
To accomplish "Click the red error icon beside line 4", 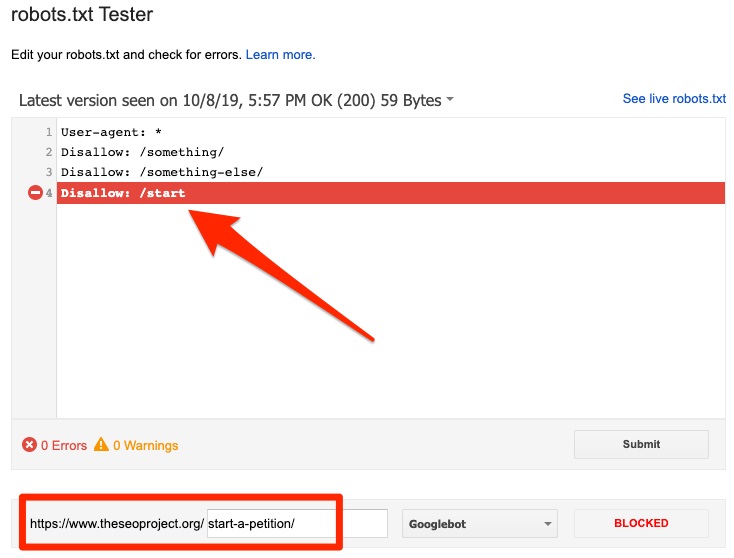I will point(35,193).
